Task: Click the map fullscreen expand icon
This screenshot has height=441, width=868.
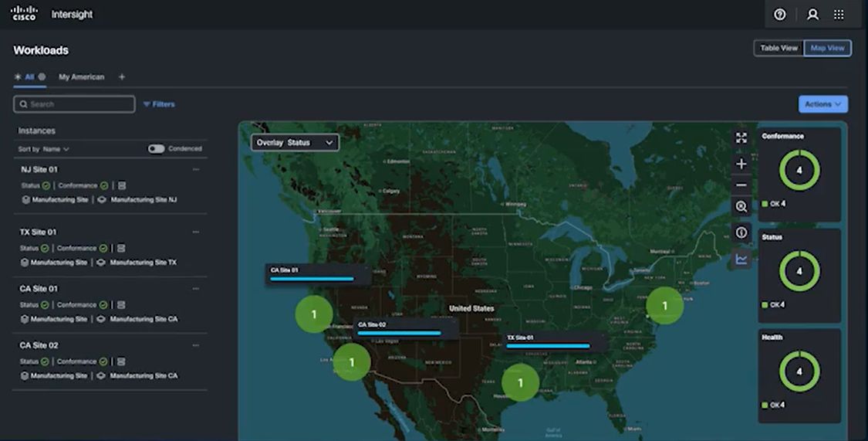Action: (741, 138)
